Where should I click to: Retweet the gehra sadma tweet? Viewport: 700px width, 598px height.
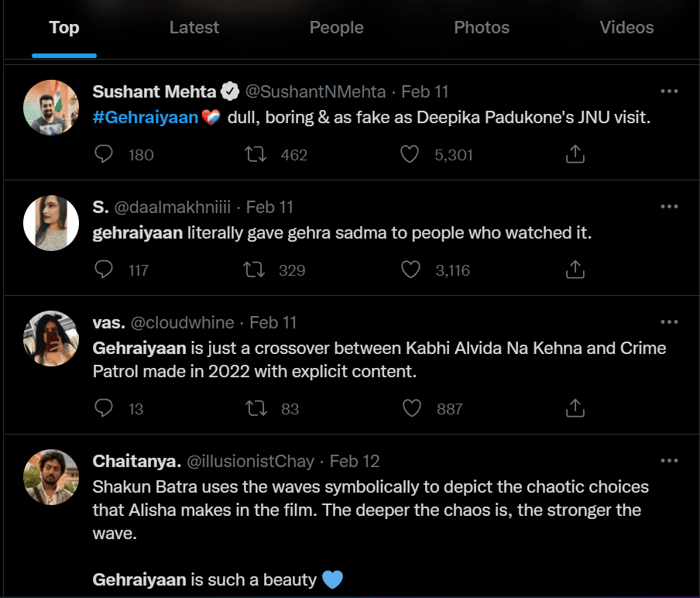pos(254,270)
